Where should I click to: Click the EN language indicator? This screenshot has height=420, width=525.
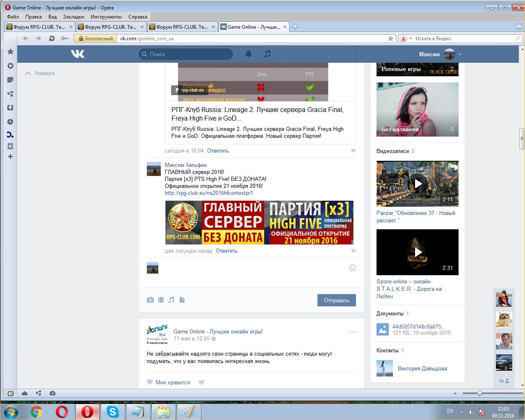point(450,411)
